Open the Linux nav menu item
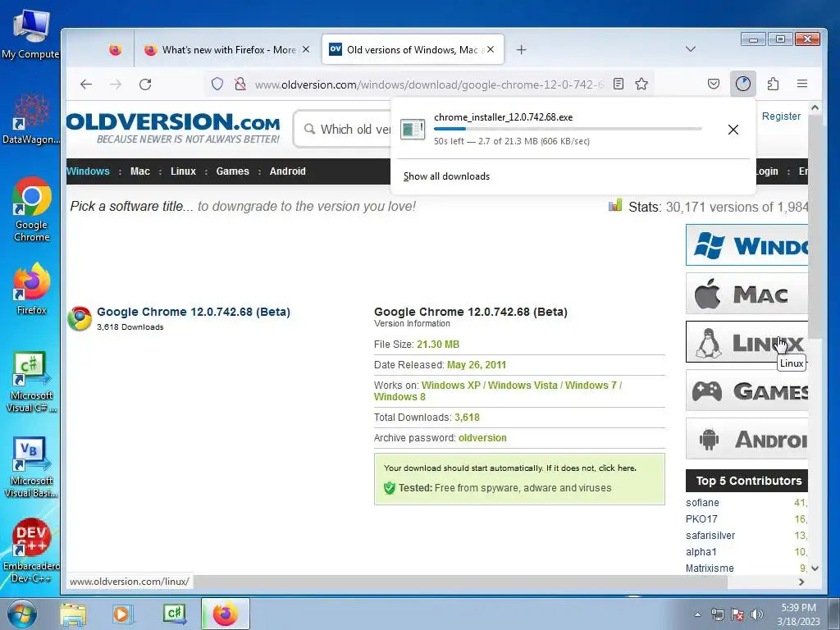840x630 pixels. tap(183, 171)
